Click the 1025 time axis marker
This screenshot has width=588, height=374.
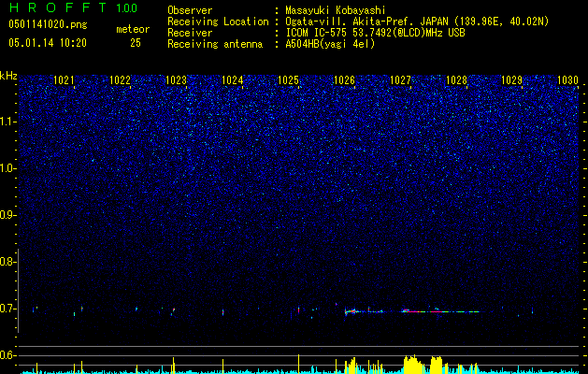tap(288, 79)
